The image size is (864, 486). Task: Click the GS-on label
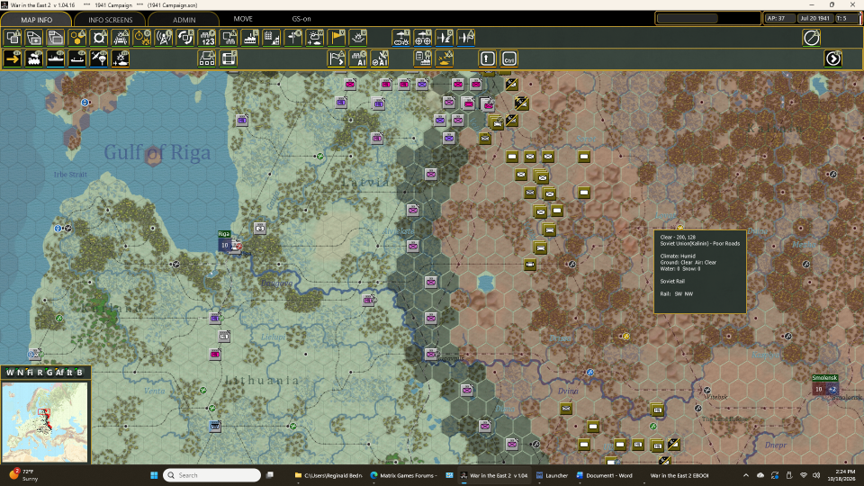pos(301,19)
